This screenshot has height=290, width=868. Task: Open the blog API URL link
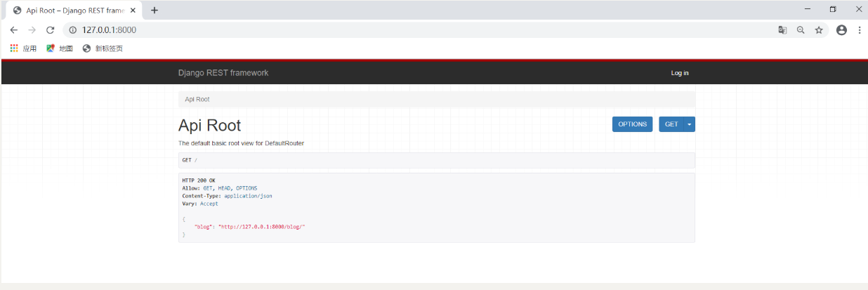(262, 227)
